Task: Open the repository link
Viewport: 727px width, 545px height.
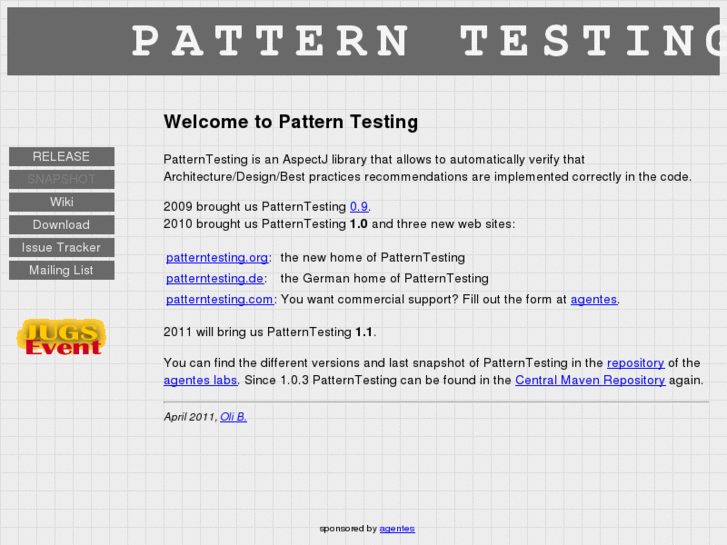Action: [x=635, y=363]
